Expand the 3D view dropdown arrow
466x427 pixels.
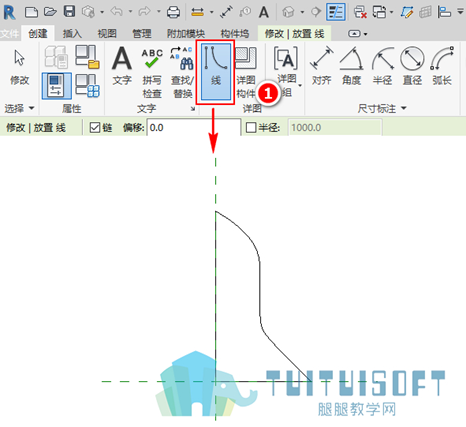(302, 12)
